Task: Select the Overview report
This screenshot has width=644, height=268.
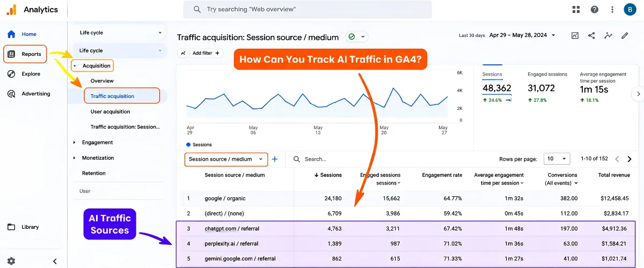Action: (102, 81)
